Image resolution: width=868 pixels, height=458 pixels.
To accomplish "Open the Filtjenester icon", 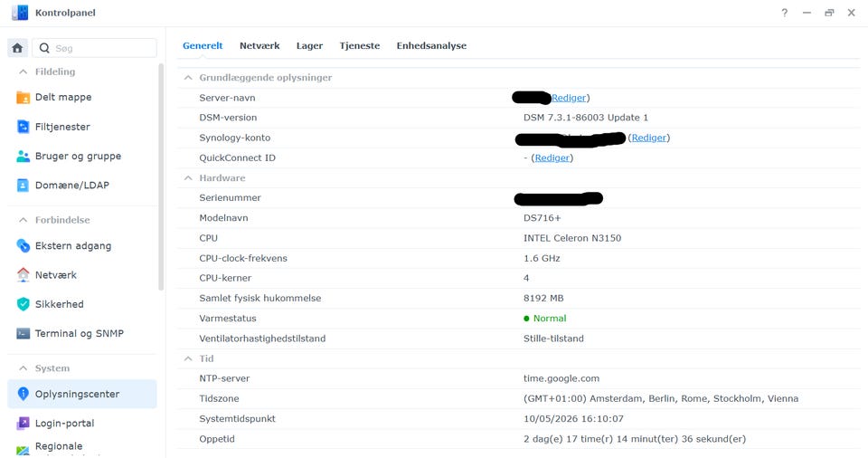I will 23,127.
